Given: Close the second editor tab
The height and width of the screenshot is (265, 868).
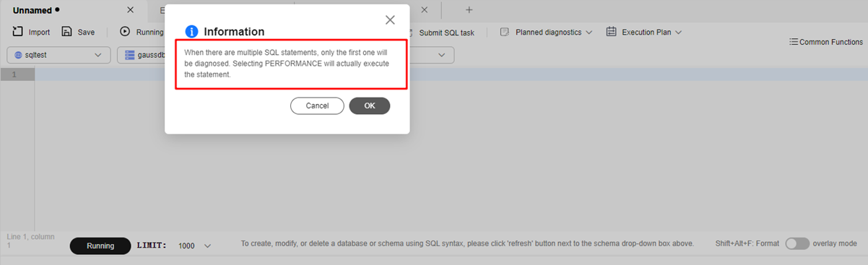Looking at the screenshot, I should coord(425,10).
